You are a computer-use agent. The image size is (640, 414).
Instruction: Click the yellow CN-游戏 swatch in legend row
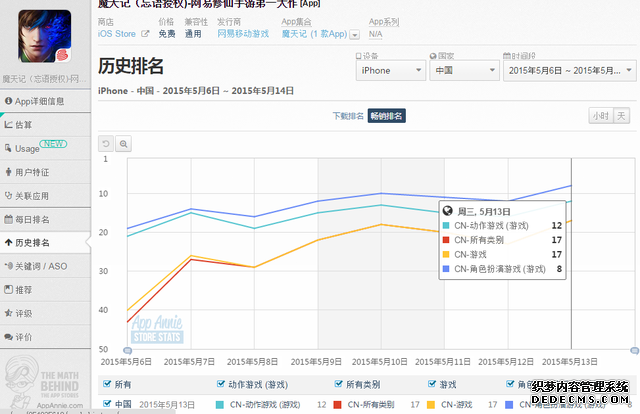coord(431,405)
